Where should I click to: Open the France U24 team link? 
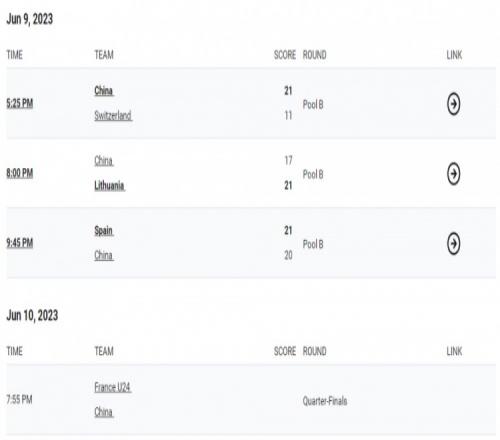112,387
